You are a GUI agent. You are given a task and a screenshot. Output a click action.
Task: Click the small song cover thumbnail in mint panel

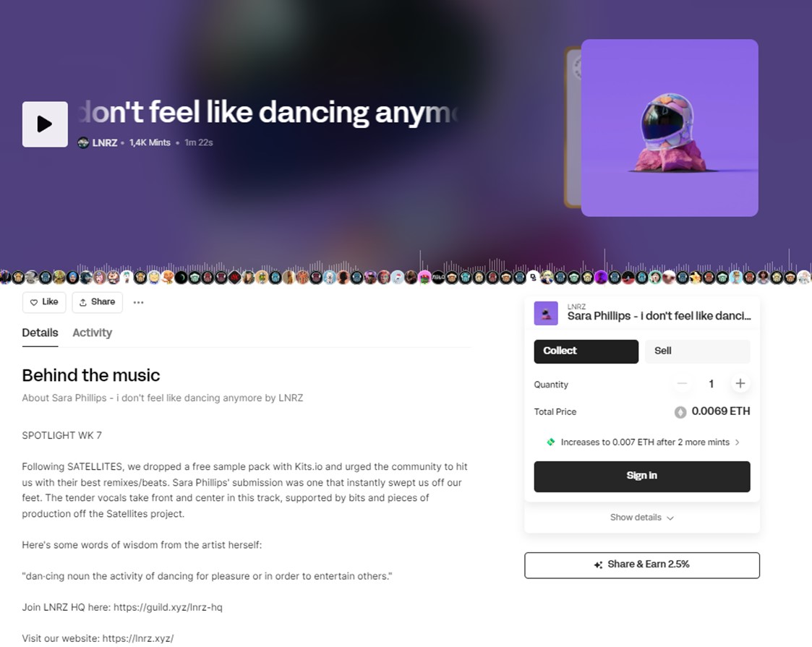pos(546,313)
